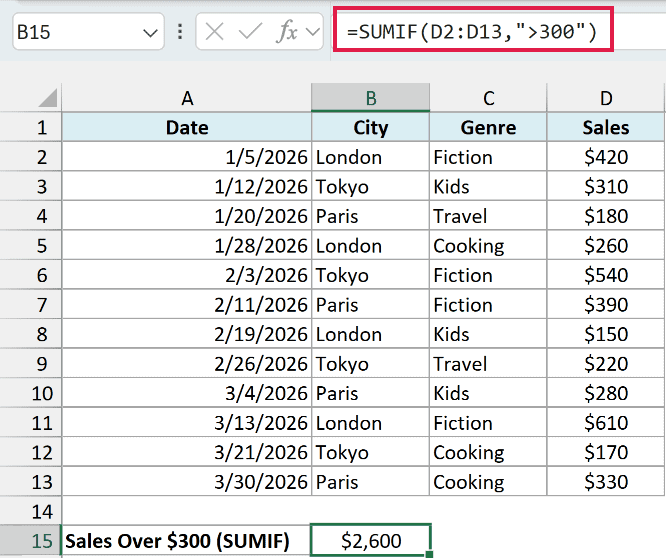This screenshot has width=666, height=558.
Task: Click Travel in row 9
Action: pyautogui.click(x=488, y=364)
